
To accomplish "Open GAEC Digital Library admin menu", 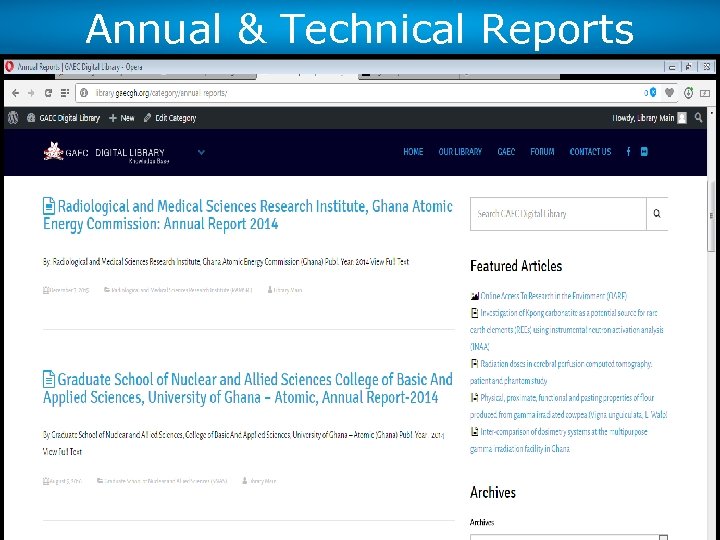I will click(63, 118).
